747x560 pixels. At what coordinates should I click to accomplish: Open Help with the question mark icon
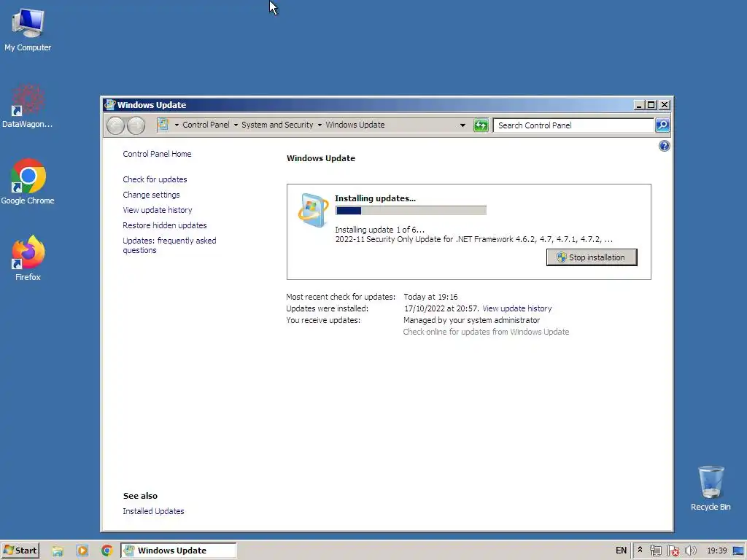(664, 146)
